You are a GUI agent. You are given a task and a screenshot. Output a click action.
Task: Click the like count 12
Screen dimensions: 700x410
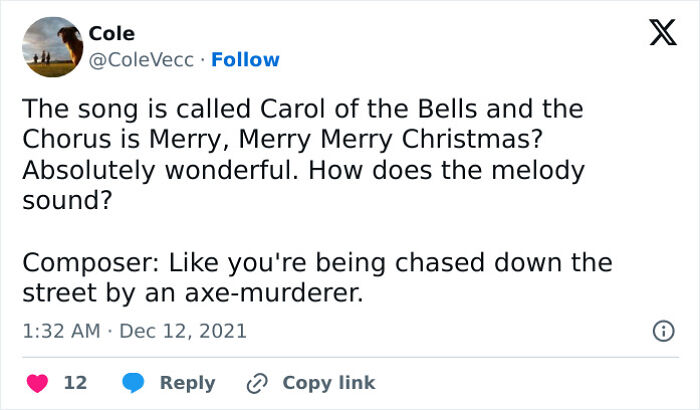coord(74,383)
